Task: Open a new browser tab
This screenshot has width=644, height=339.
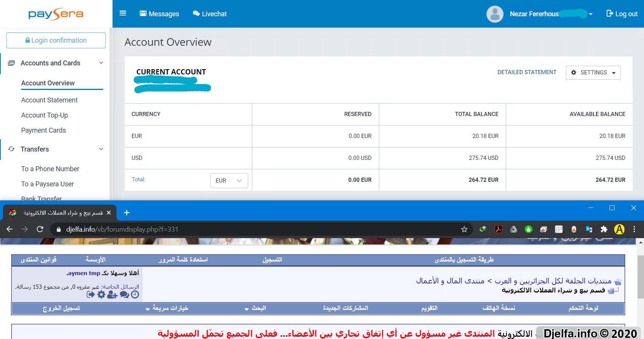Action: [x=127, y=213]
